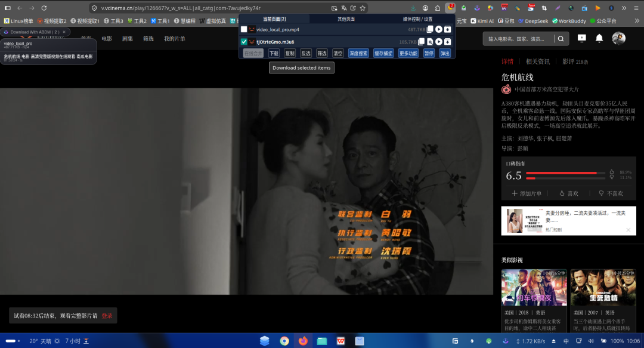Open the Firefox account icon
The height and width of the screenshot is (348, 644).
point(426,8)
